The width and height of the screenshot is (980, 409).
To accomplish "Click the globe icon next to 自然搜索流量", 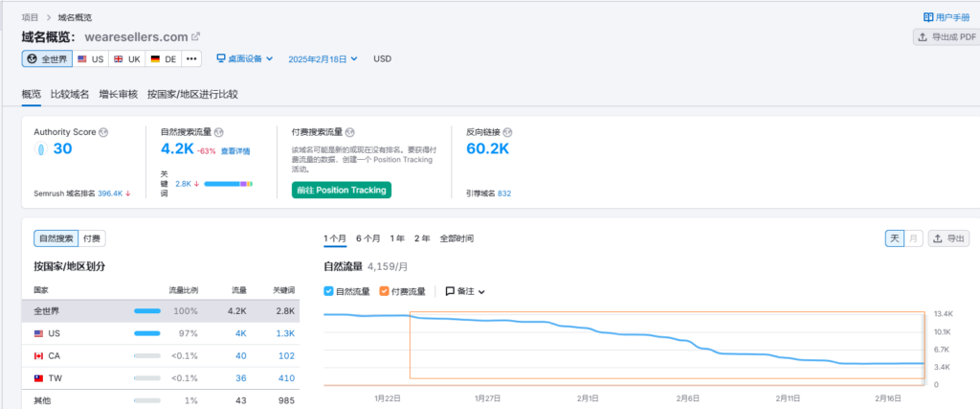I will coord(218,131).
